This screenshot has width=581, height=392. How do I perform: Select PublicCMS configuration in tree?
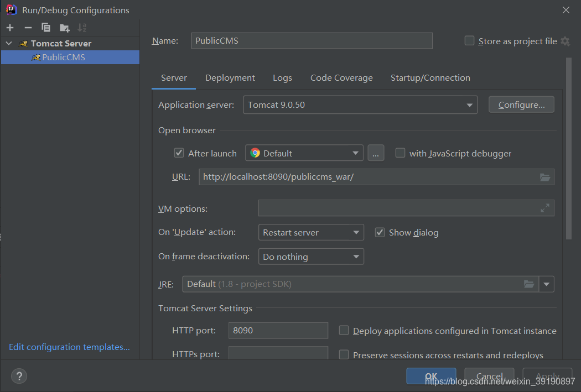coord(70,58)
